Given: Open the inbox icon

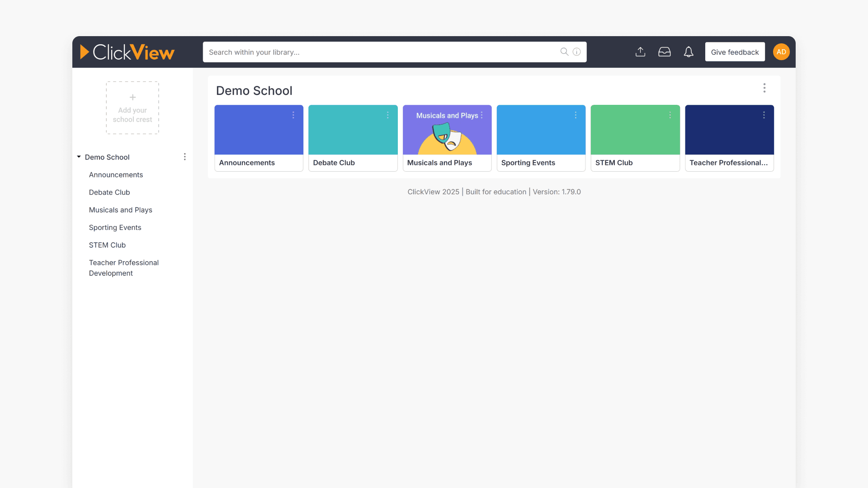Looking at the screenshot, I should [x=665, y=52].
